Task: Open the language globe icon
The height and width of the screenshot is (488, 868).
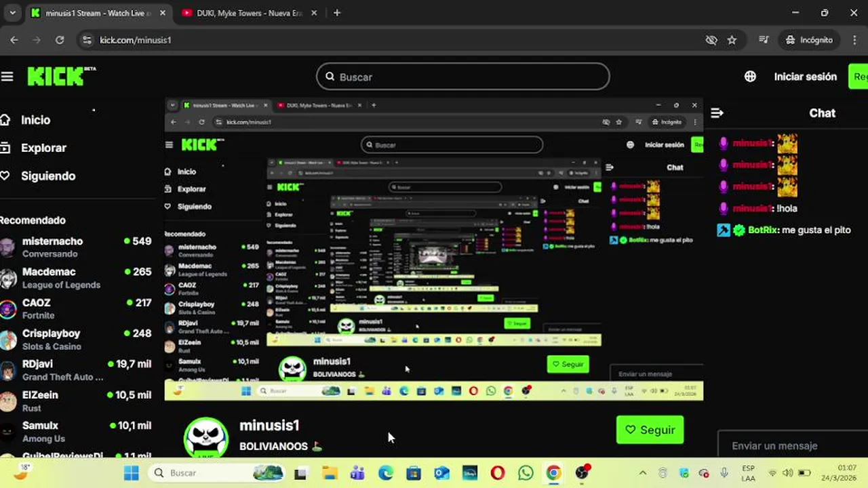Action: tap(750, 77)
